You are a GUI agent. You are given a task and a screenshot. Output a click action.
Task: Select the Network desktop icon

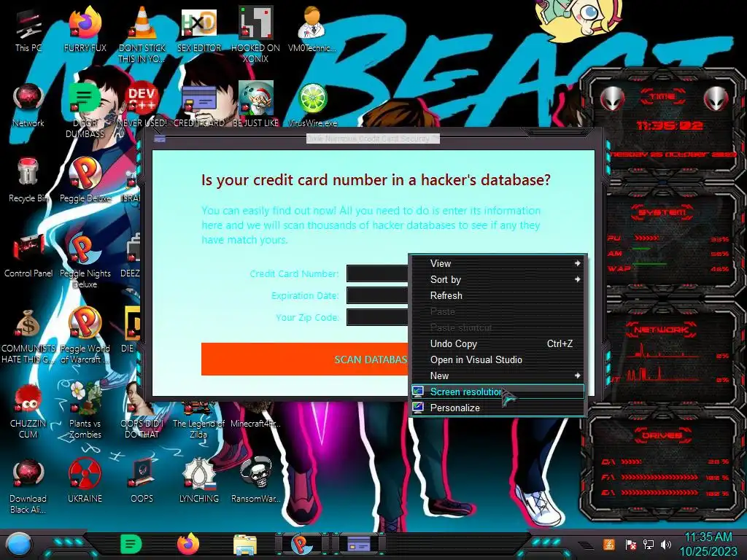28,105
